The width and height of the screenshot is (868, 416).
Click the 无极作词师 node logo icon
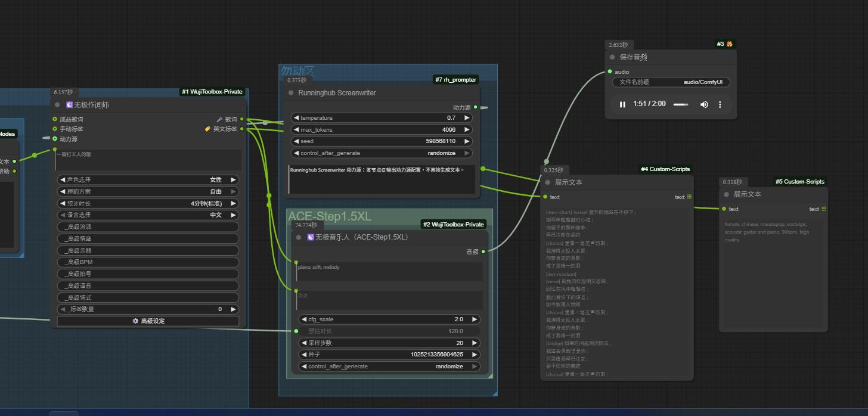pyautogui.click(x=69, y=105)
